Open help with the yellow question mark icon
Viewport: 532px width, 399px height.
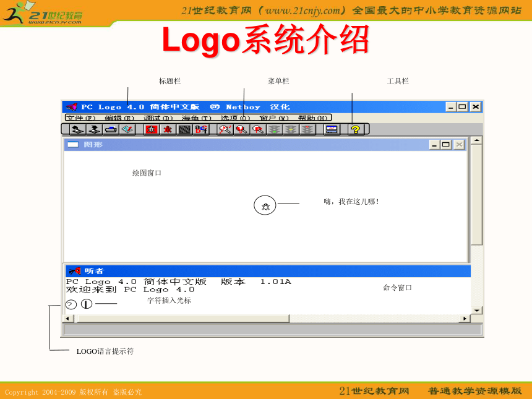[356, 129]
